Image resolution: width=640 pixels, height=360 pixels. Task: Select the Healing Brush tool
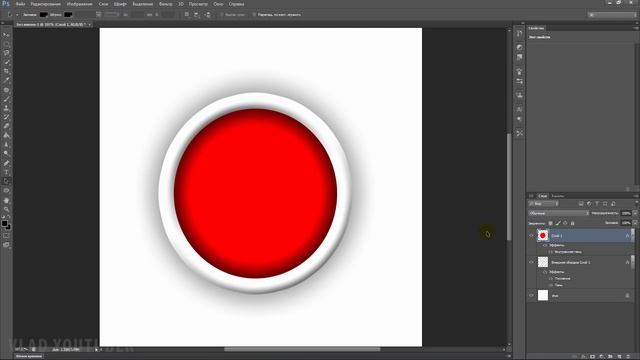[x=6, y=90]
